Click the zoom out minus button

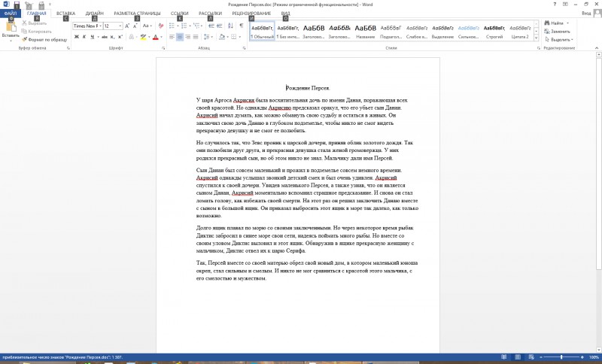click(x=541, y=357)
